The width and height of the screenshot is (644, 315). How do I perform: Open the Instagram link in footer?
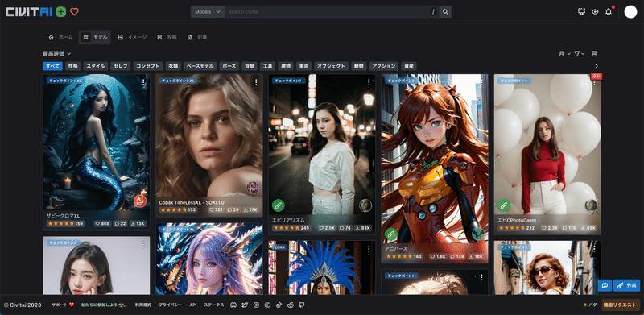(256, 305)
